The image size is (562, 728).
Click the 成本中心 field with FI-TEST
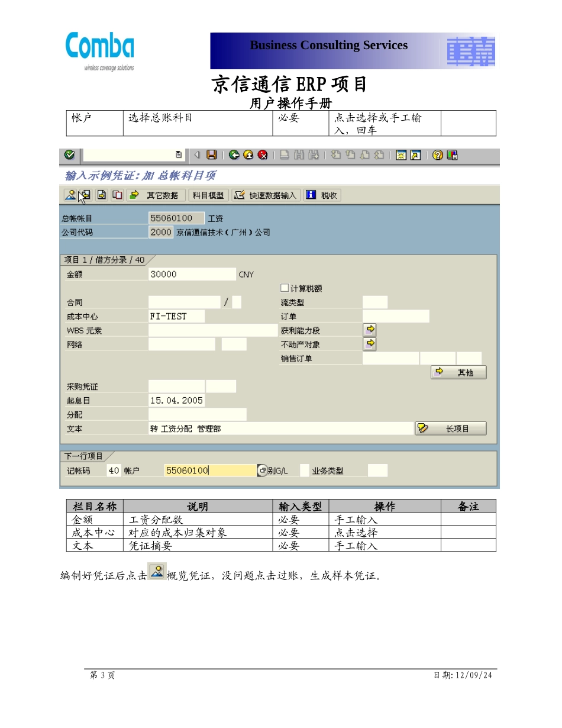177,316
